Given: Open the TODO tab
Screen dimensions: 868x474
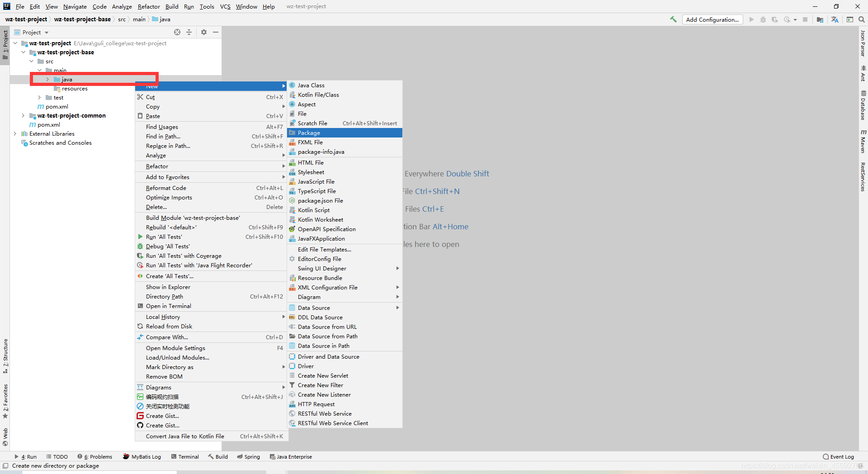Looking at the screenshot, I should tap(57, 457).
